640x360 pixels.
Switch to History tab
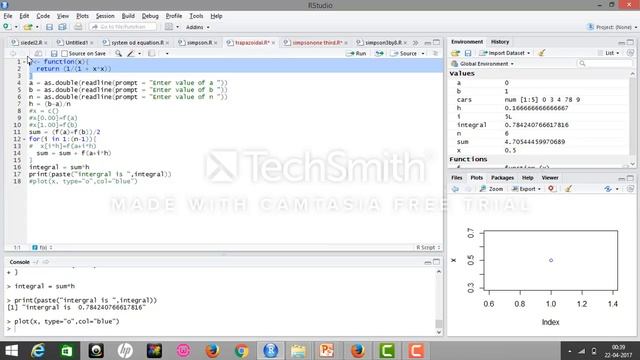tap(500, 42)
